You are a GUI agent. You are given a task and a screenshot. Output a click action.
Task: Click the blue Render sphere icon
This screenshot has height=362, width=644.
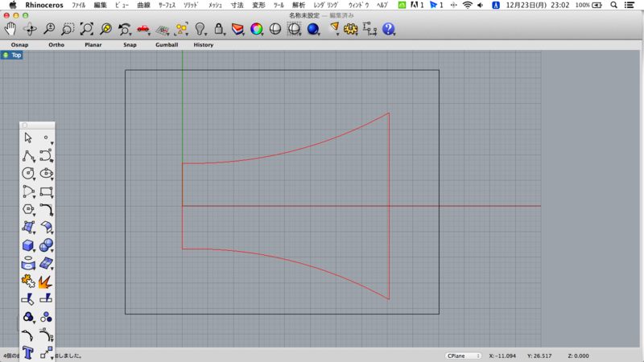coord(313,29)
